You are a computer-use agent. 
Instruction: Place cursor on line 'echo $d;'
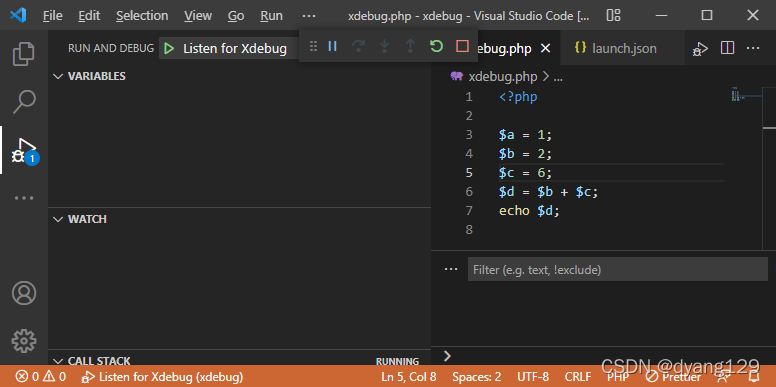[529, 211]
